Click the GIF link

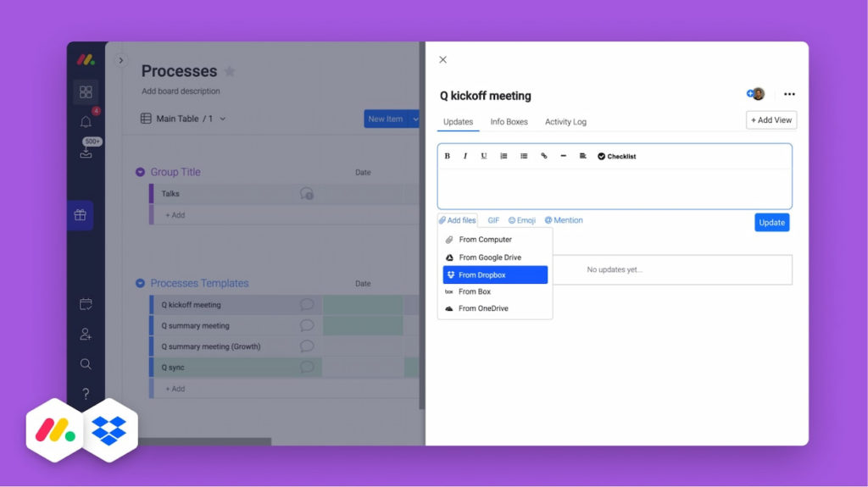pos(493,220)
